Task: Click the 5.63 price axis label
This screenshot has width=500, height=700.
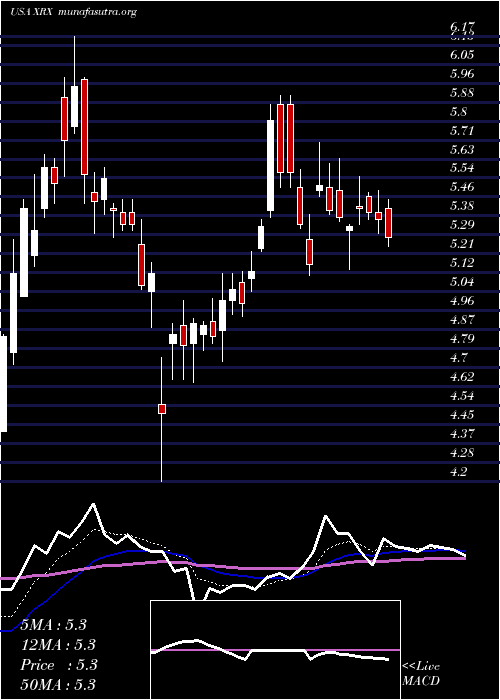Action: [x=462, y=150]
